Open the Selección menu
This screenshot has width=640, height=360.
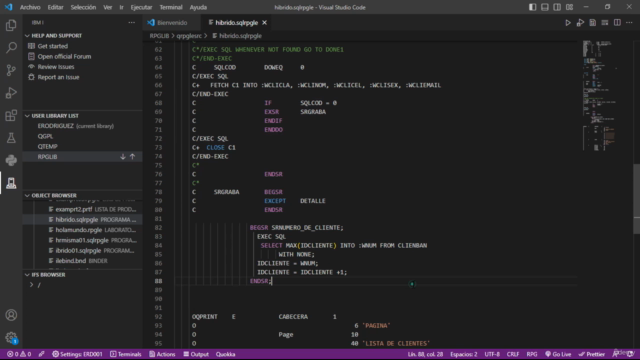[83, 7]
